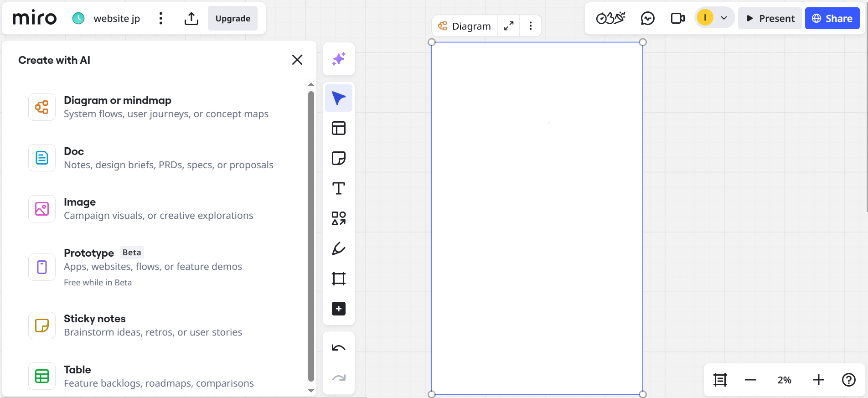Viewport: 868px width, 398px height.
Task: Click the 2% zoom level
Action: coord(784,380)
